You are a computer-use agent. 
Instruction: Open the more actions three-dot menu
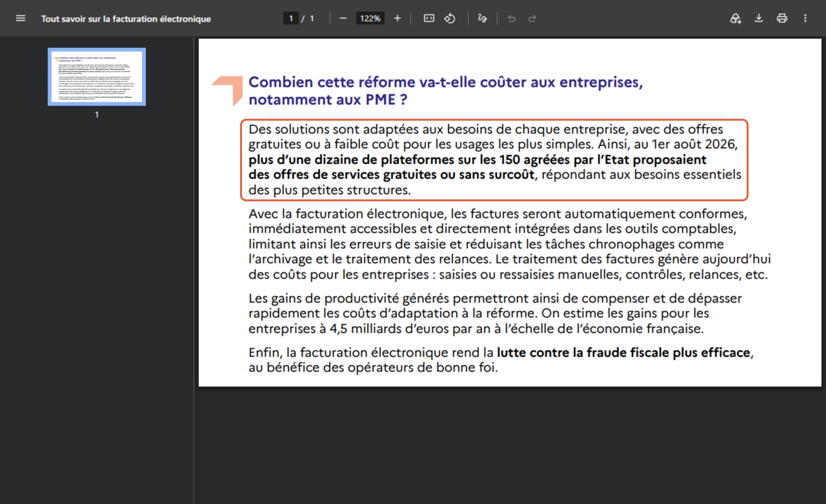[x=805, y=18]
